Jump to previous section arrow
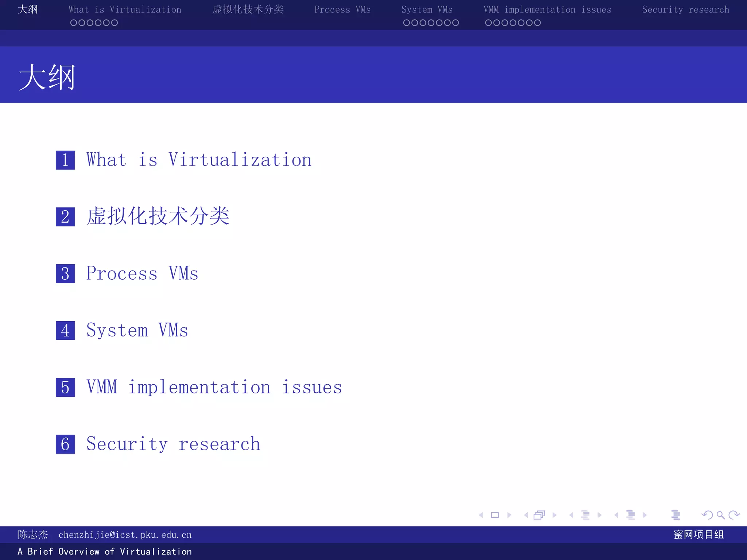Viewport: 747px width, 560px height. (616, 515)
